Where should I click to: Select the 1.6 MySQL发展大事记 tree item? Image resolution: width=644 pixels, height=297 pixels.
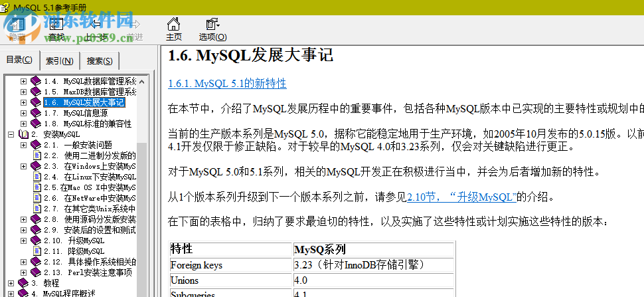pos(84,102)
